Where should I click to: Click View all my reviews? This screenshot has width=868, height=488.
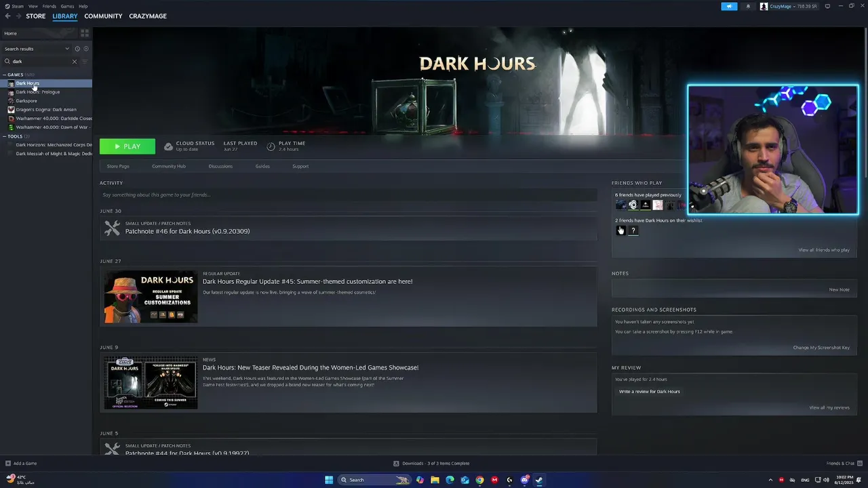pyautogui.click(x=829, y=408)
